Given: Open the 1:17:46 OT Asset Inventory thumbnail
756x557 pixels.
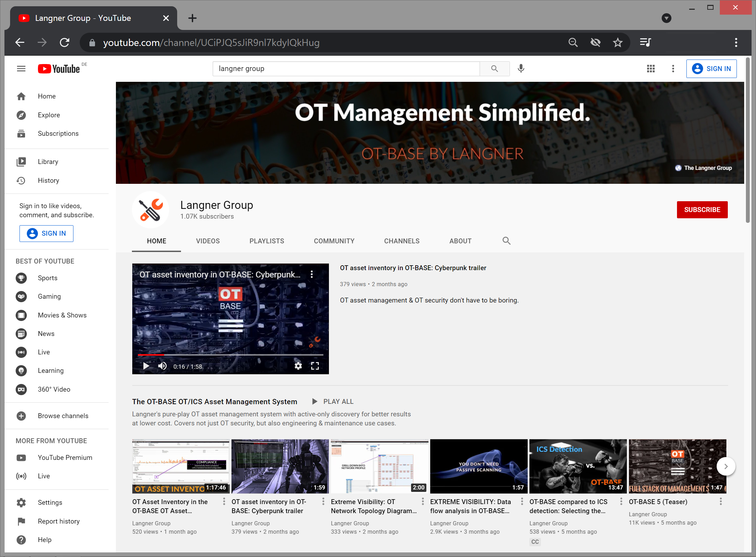Looking at the screenshot, I should pos(181,466).
